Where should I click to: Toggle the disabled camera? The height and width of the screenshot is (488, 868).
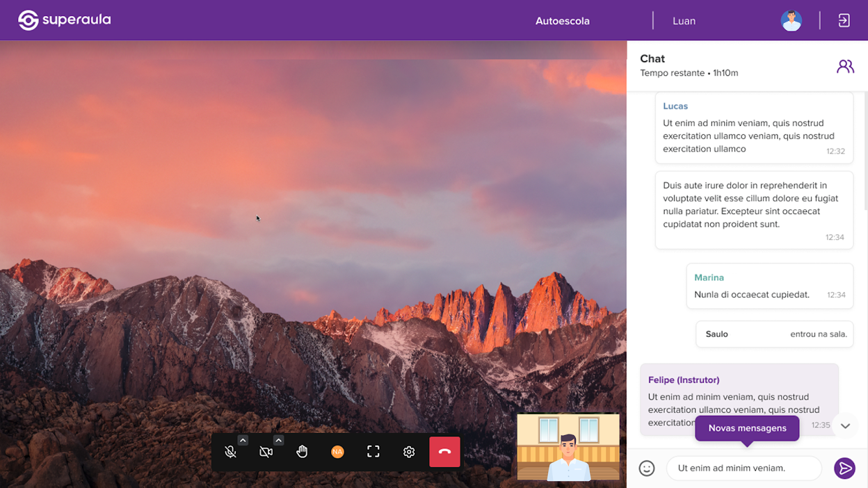pos(266,452)
